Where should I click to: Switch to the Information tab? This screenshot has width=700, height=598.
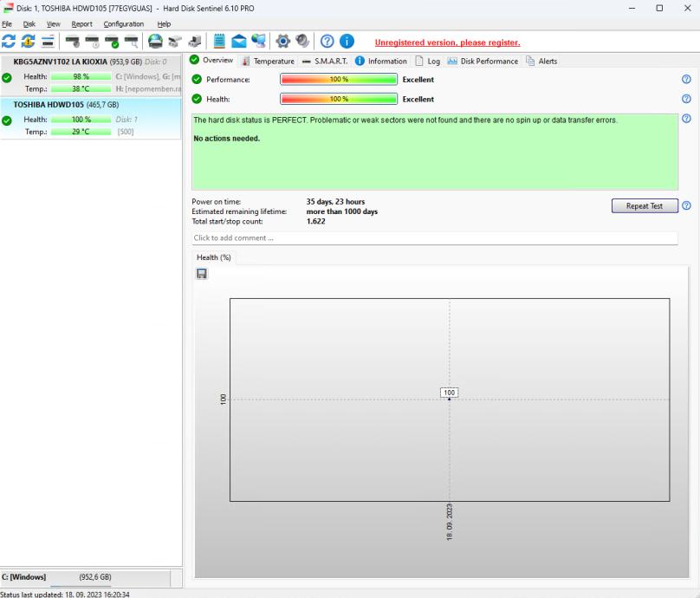click(x=381, y=62)
